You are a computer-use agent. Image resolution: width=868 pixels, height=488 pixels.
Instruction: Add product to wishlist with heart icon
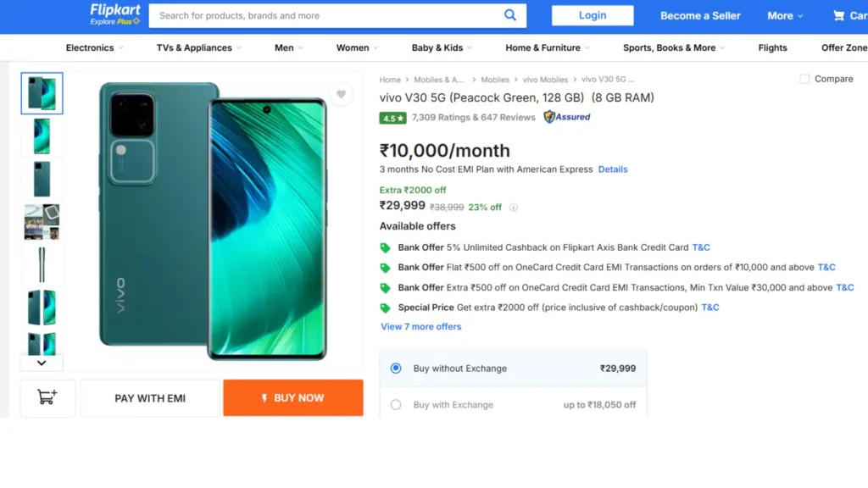[x=341, y=94]
